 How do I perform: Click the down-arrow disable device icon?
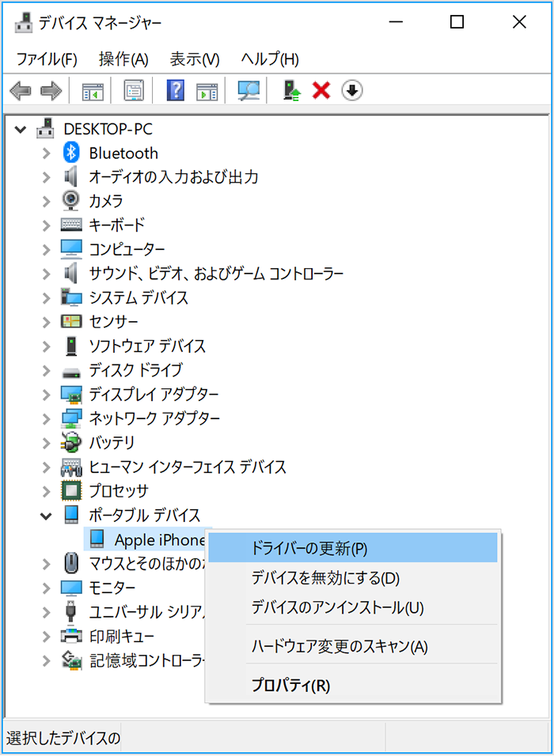tap(353, 91)
